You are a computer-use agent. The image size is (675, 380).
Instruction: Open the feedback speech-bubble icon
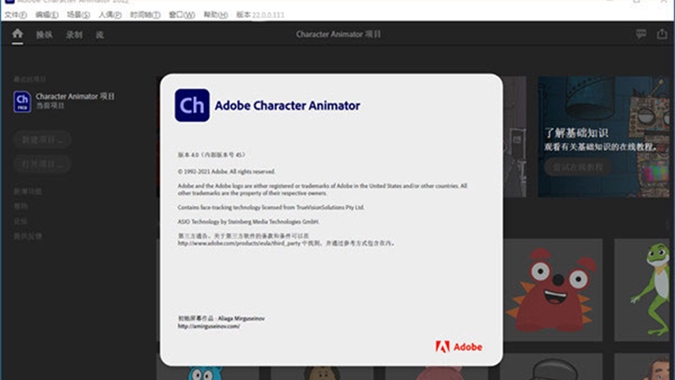641,34
